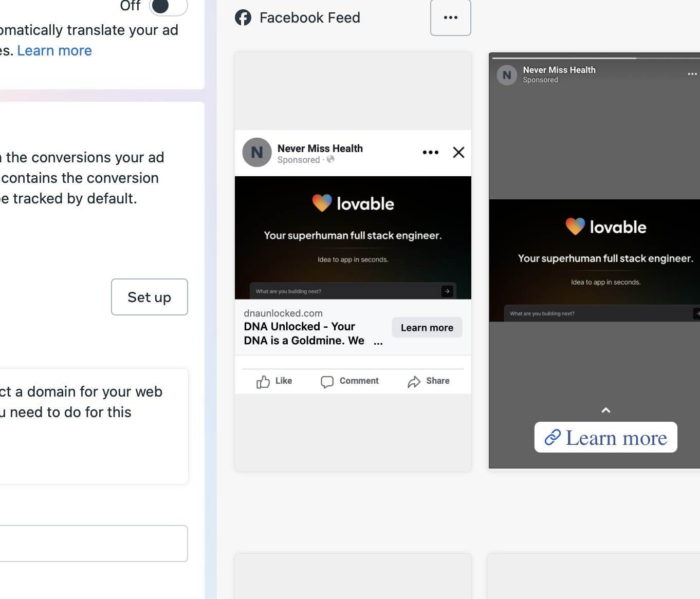Open the feed ad's three-dot menu
The width and height of the screenshot is (700, 599).
click(430, 153)
